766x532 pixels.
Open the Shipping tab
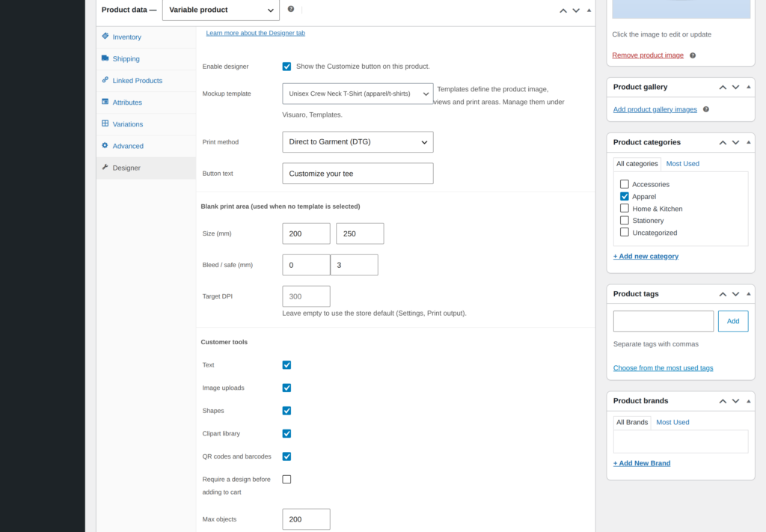tap(146, 58)
